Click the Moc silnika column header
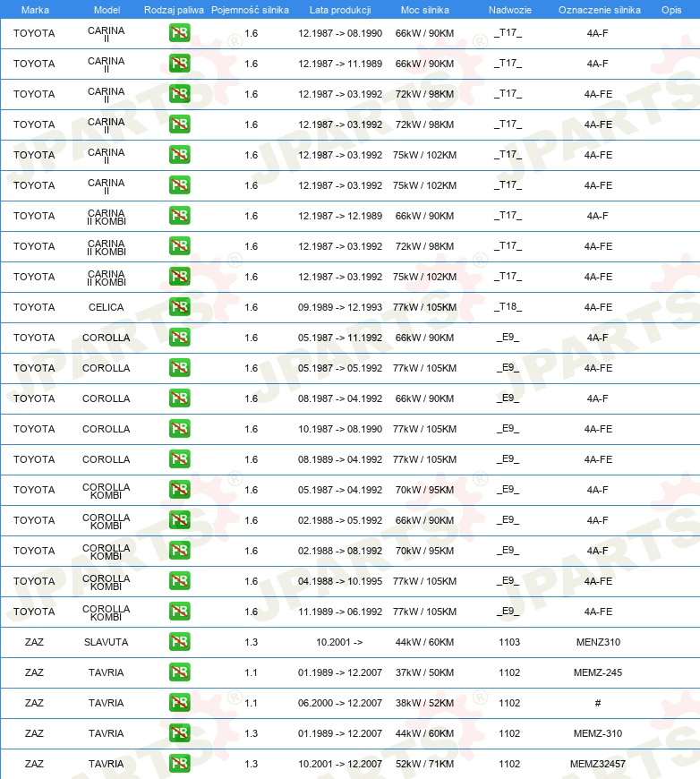Viewport: 700px width, 779px height. click(x=425, y=10)
